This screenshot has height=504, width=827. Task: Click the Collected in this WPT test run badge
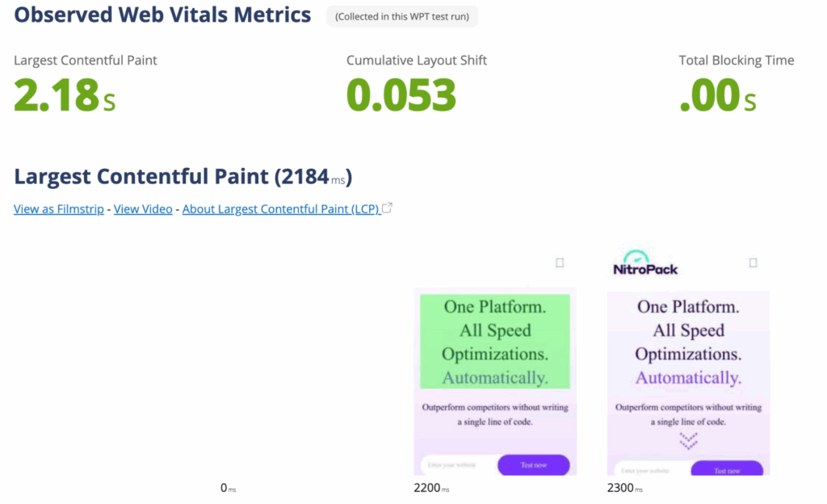[401, 16]
